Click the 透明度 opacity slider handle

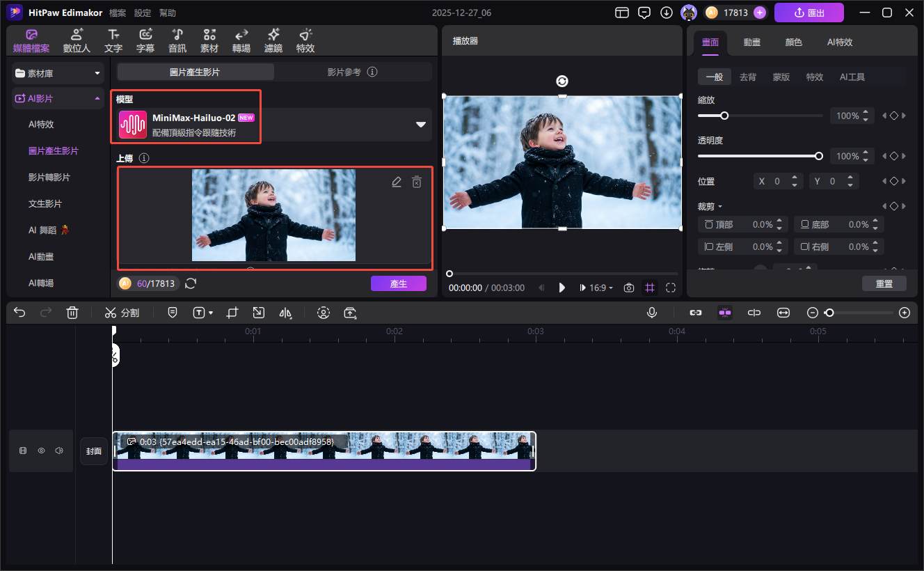point(819,156)
